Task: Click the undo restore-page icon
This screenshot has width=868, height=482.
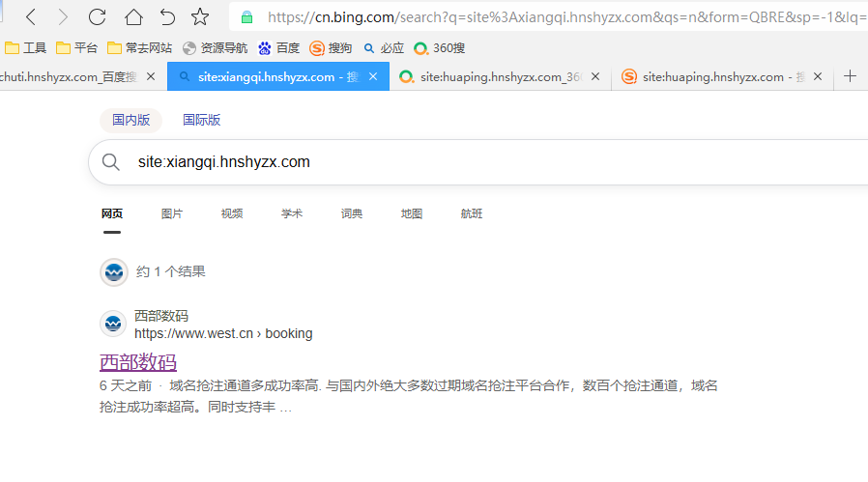Action: 167,17
